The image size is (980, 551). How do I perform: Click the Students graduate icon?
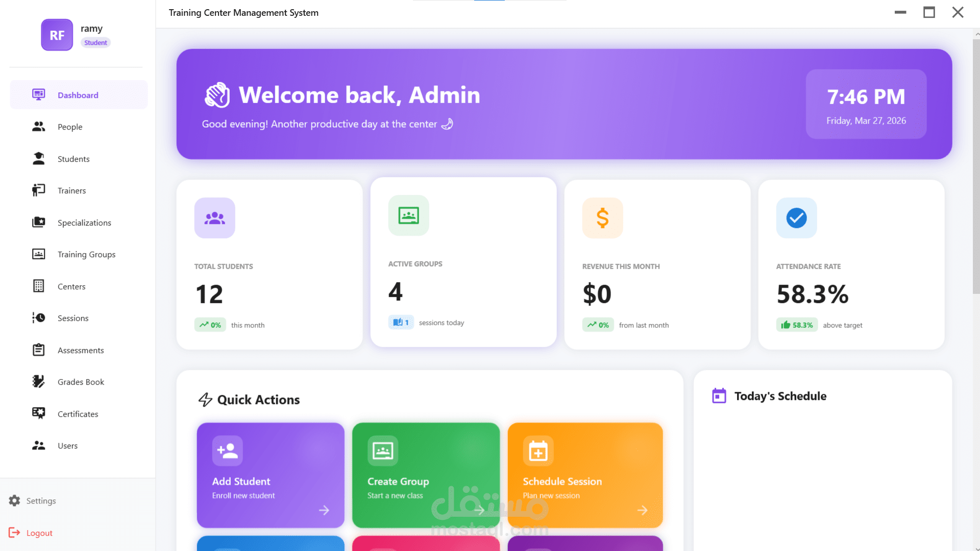click(x=39, y=159)
